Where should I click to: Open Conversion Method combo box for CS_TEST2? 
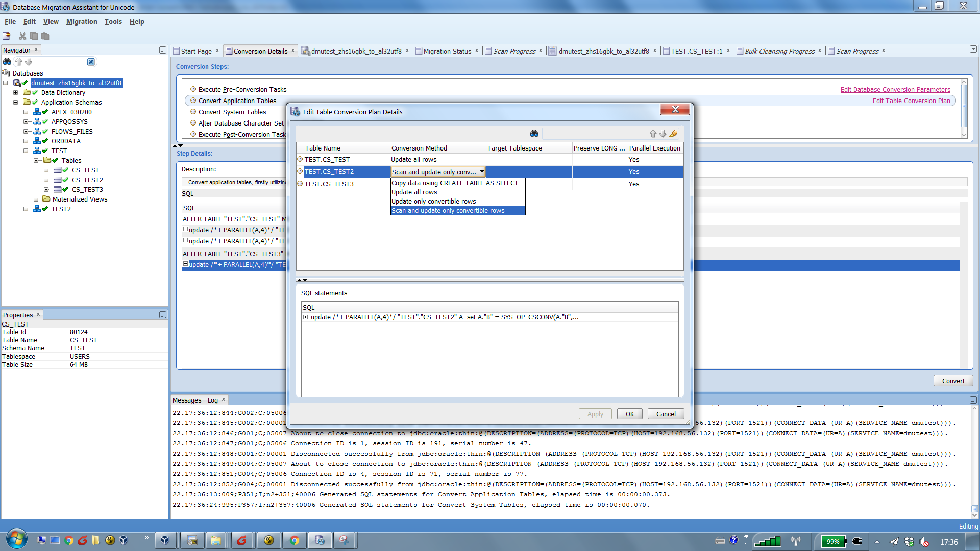point(481,172)
